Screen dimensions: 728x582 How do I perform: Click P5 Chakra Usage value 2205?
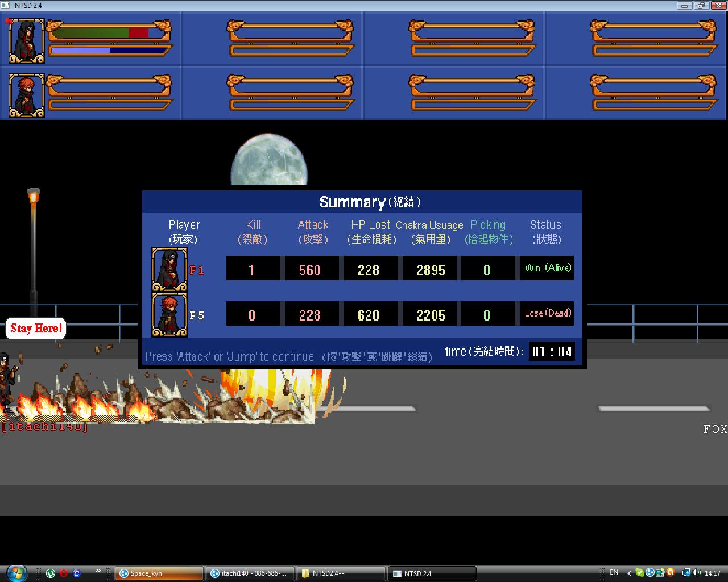coord(429,313)
